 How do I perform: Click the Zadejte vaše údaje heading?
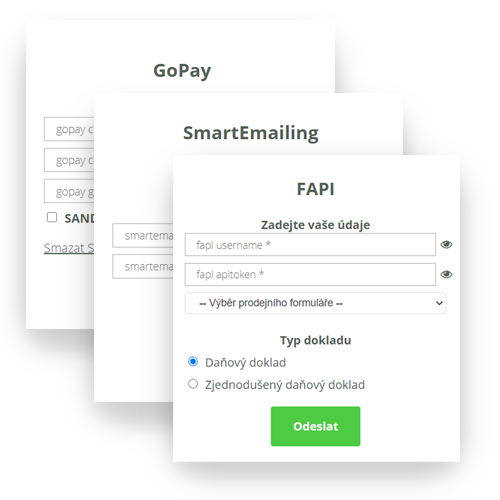pyautogui.click(x=315, y=225)
